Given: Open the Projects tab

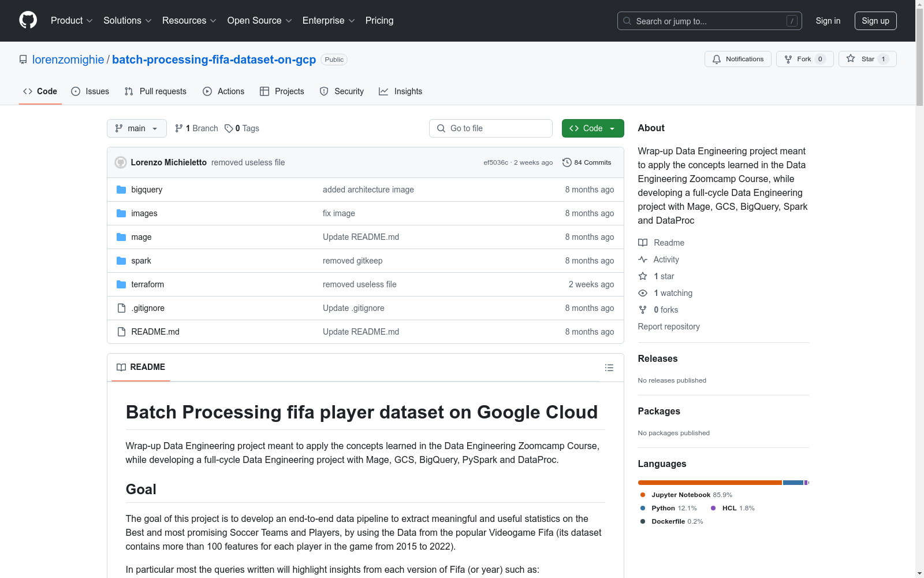Looking at the screenshot, I should pos(282,91).
